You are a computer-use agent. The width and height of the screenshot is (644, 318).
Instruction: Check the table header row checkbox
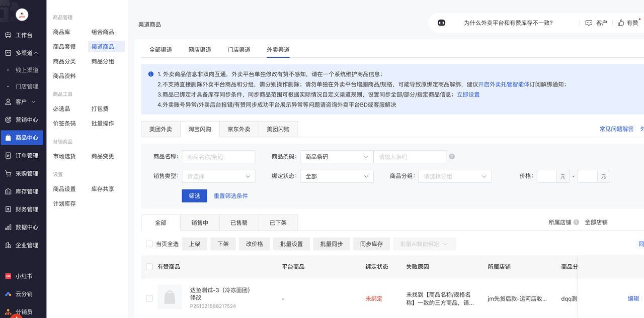(x=149, y=267)
